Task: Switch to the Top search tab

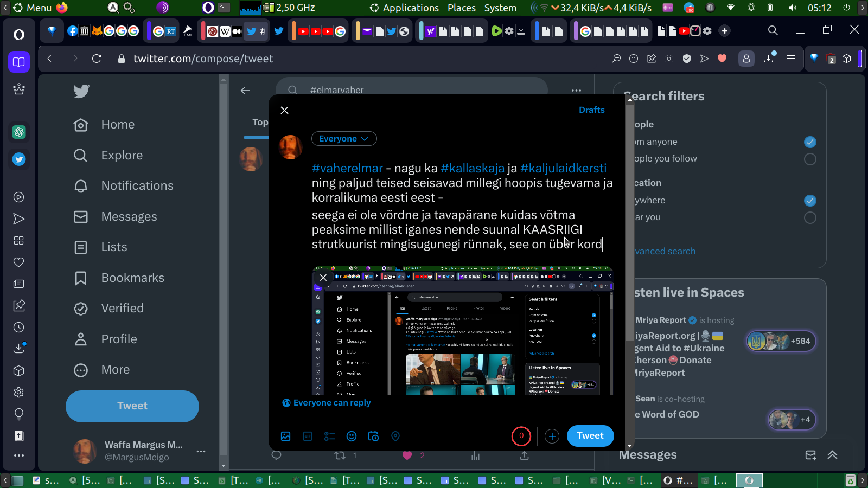Action: pos(260,123)
